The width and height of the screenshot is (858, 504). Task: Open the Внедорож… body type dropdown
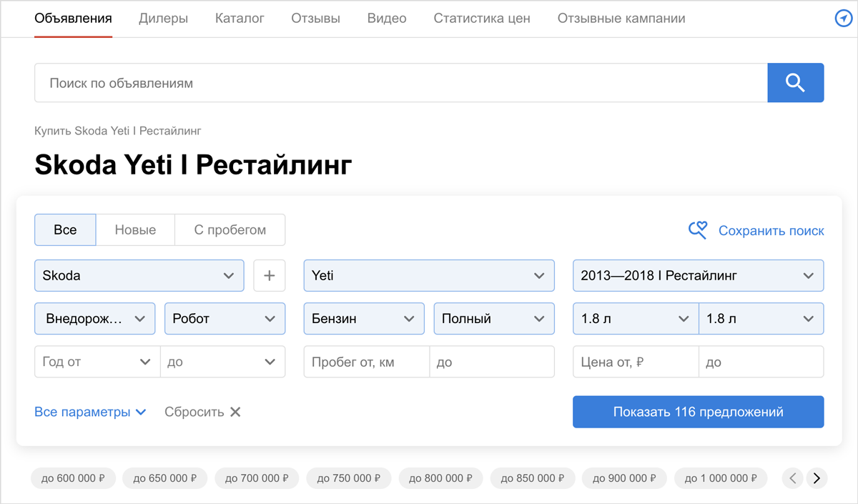94,319
